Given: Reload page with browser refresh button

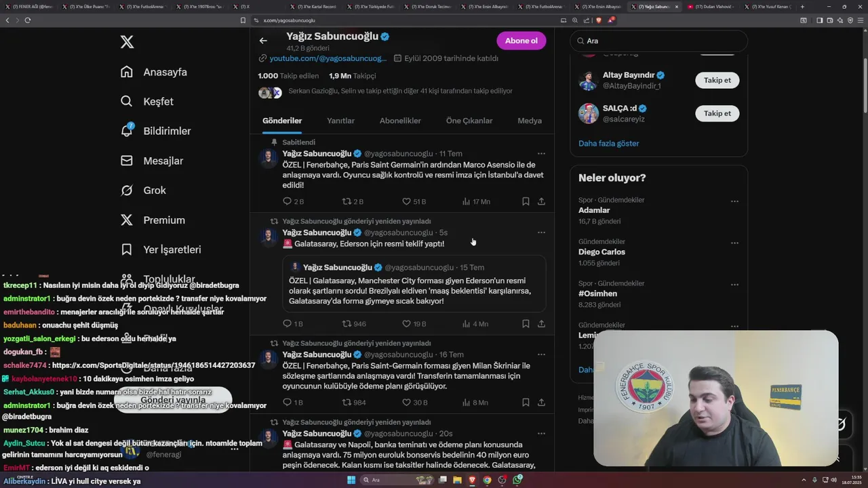Looking at the screenshot, I should click(27, 20).
